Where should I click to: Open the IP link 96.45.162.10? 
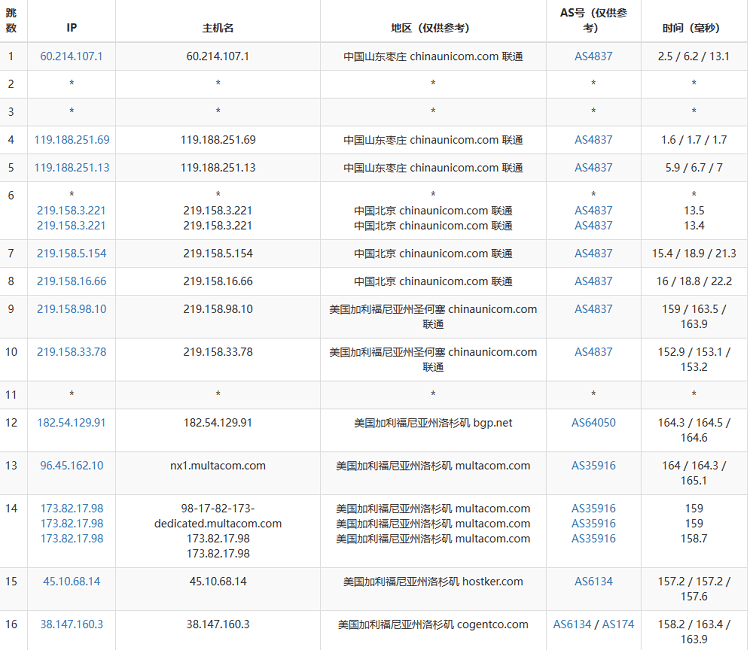[x=72, y=465]
